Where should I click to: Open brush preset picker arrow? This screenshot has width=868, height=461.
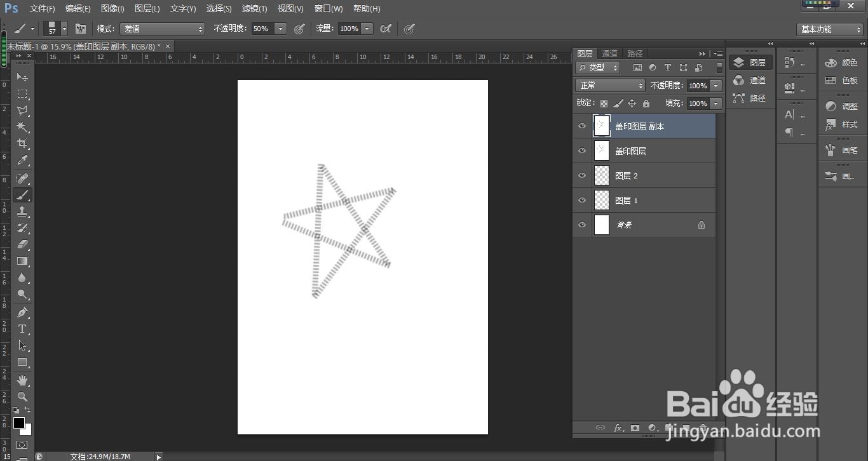(64, 29)
